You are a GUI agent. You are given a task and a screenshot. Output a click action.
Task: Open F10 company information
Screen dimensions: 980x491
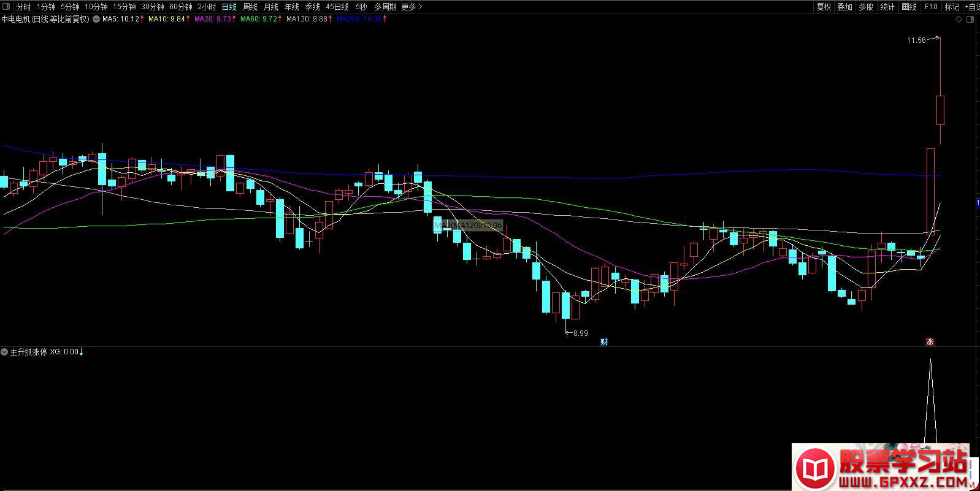coord(931,7)
